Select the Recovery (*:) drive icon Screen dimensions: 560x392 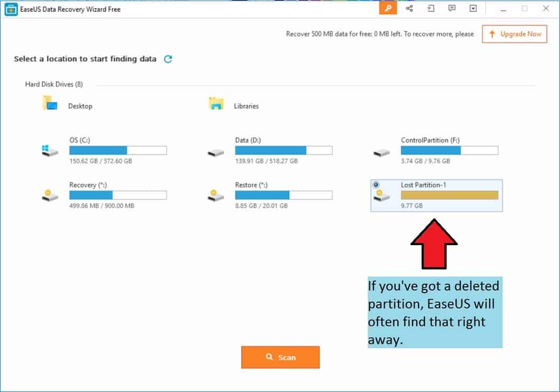(50, 195)
